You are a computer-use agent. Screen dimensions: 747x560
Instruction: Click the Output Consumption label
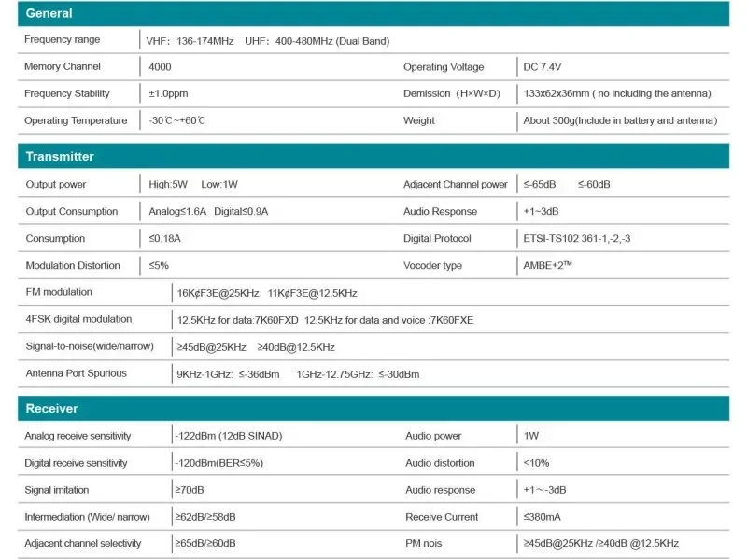[x=72, y=212]
